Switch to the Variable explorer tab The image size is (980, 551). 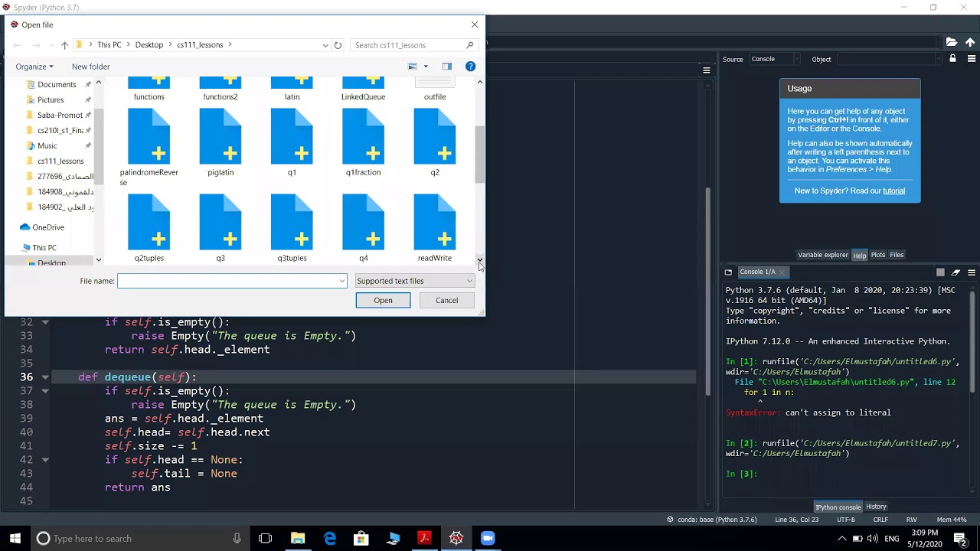point(822,255)
